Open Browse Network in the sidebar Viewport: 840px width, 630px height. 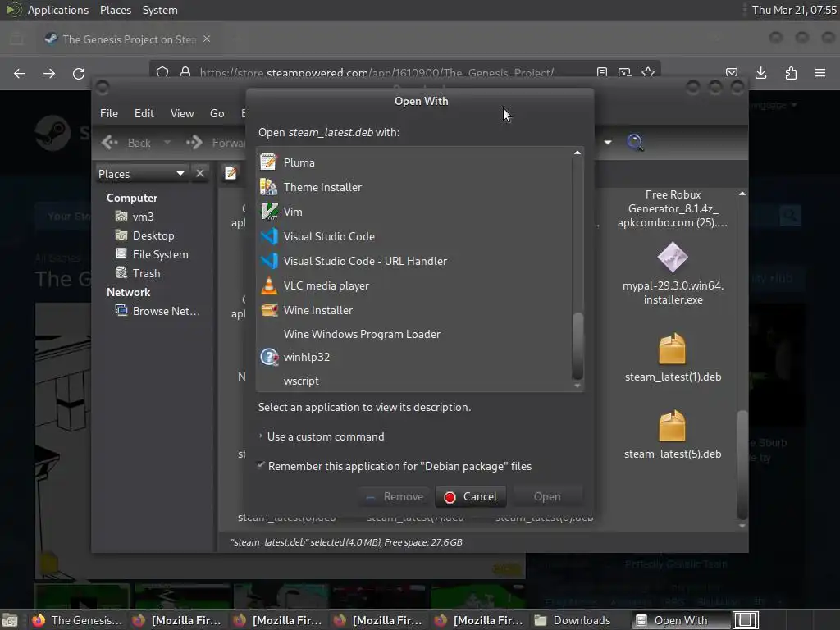point(166,311)
